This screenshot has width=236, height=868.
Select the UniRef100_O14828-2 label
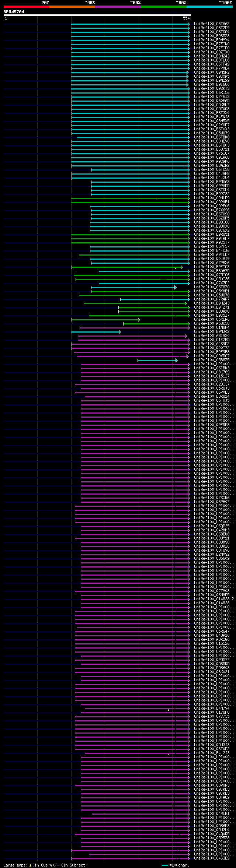coord(214,599)
